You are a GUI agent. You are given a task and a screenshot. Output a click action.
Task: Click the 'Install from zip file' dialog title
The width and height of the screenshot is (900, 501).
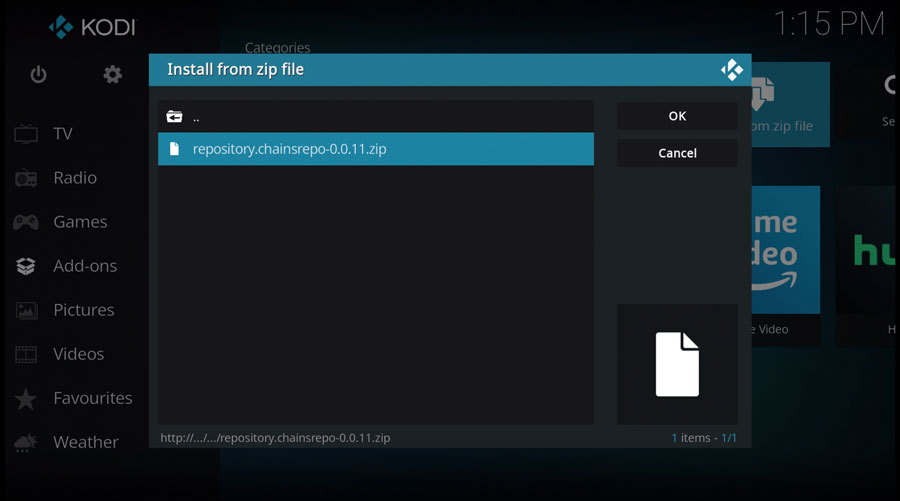pyautogui.click(x=235, y=69)
